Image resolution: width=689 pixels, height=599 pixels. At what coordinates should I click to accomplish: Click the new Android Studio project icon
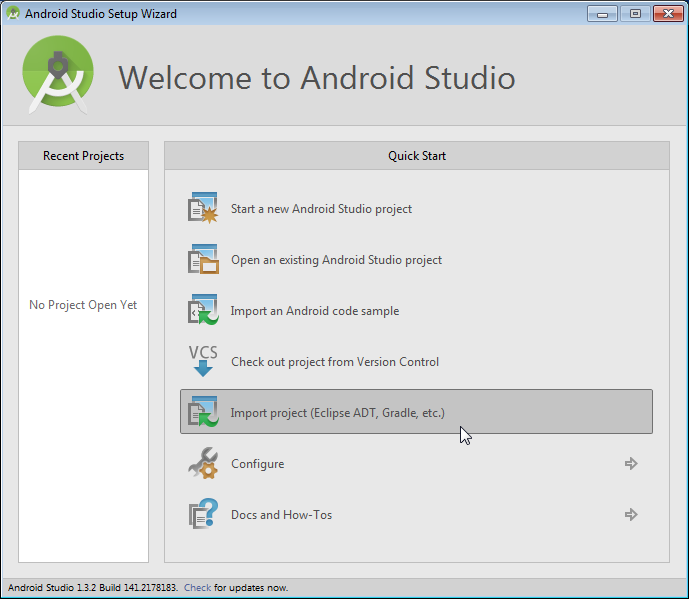(203, 208)
